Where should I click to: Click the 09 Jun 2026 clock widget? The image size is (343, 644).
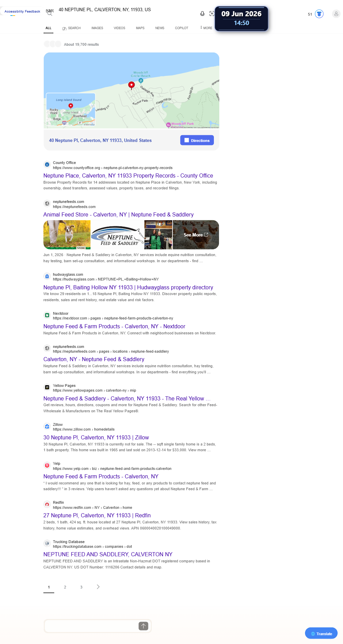241,19
